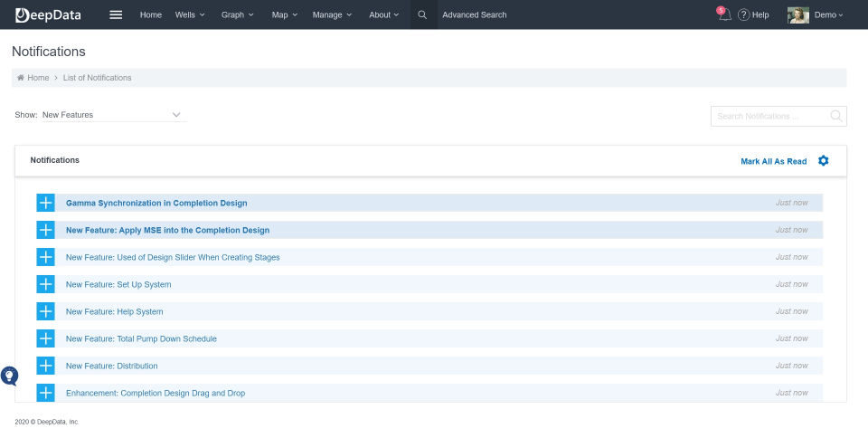Go to Home in top navbar
868x438 pixels.
point(151,15)
